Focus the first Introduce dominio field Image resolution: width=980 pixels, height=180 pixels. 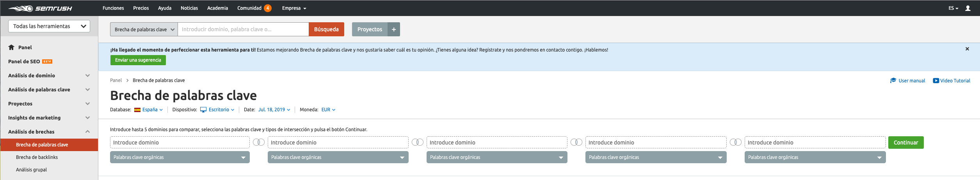pyautogui.click(x=180, y=143)
